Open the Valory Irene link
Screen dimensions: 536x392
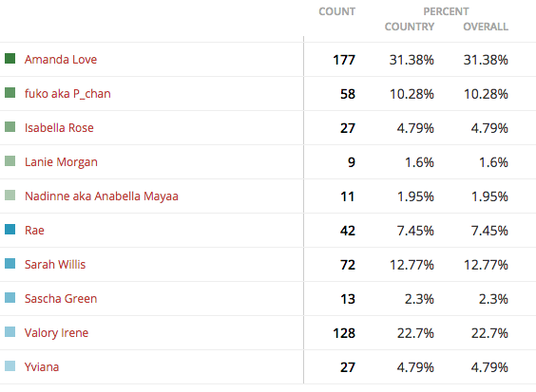point(56,332)
